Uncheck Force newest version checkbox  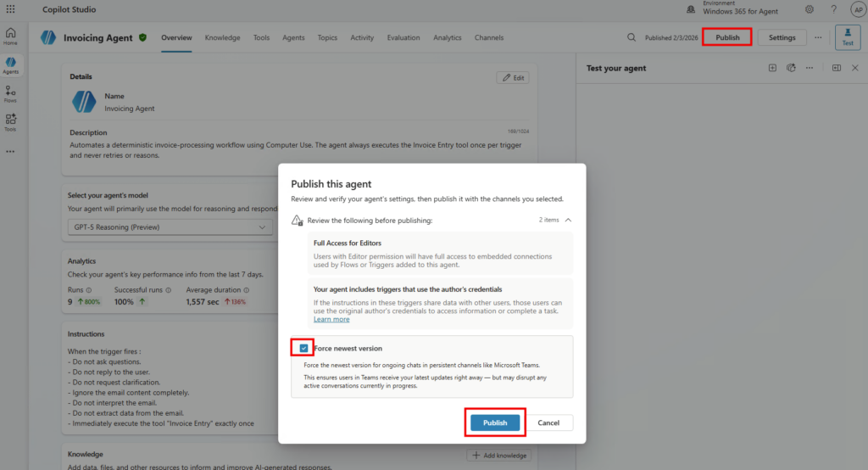[x=303, y=348]
